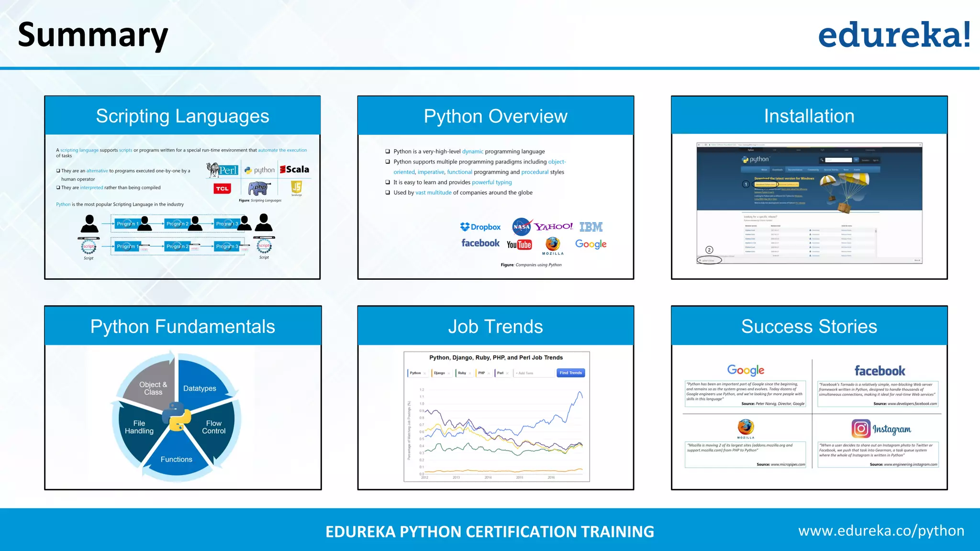Click the python.org download page screenshot

[809, 203]
